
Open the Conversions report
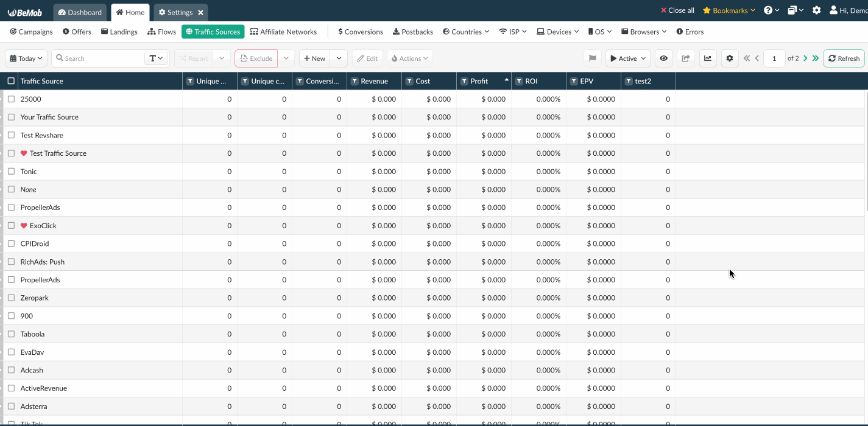pos(361,32)
